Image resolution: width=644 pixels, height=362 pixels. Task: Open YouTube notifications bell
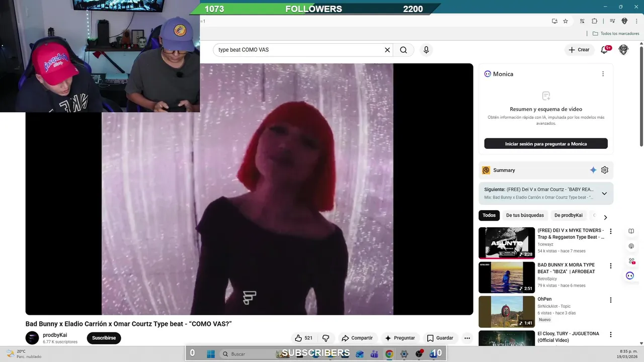point(605,50)
